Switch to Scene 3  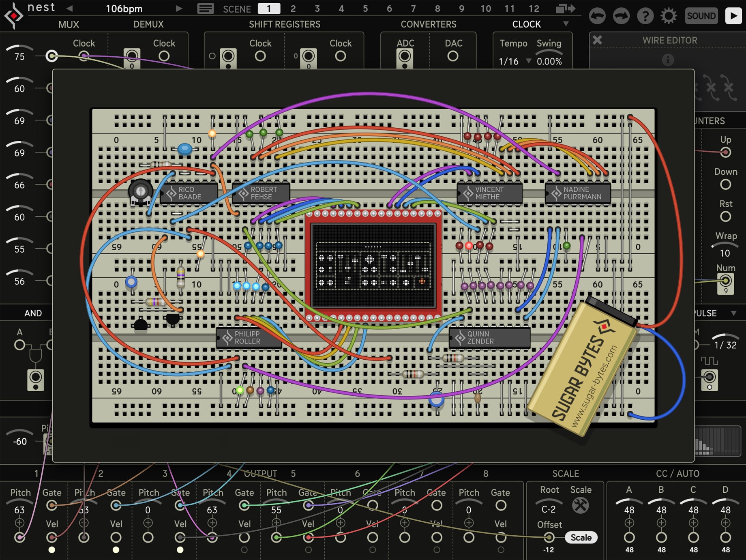coord(317,9)
